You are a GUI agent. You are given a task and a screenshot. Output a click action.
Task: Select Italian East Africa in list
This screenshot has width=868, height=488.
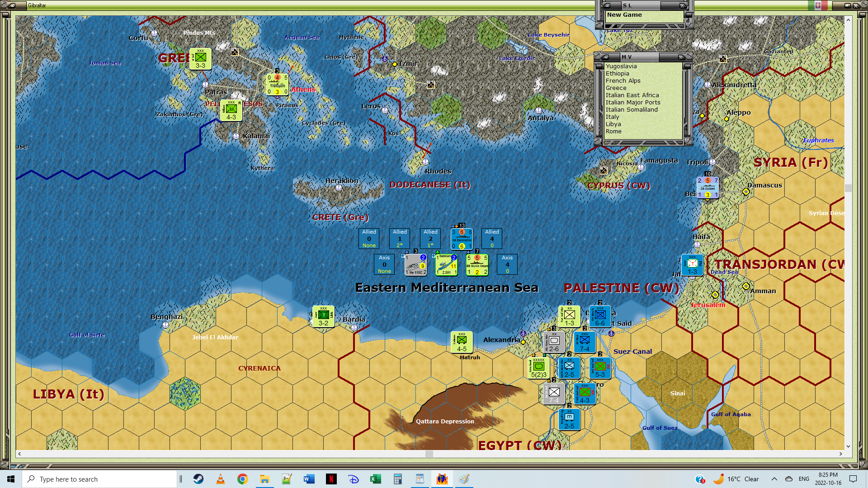click(632, 95)
